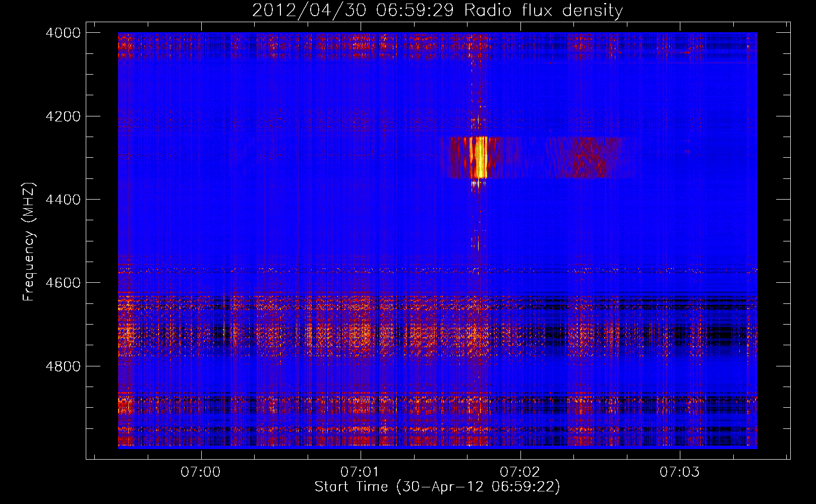The width and height of the screenshot is (816, 504).
Task: Click the 07:01 time axis label
Action: 360,472
